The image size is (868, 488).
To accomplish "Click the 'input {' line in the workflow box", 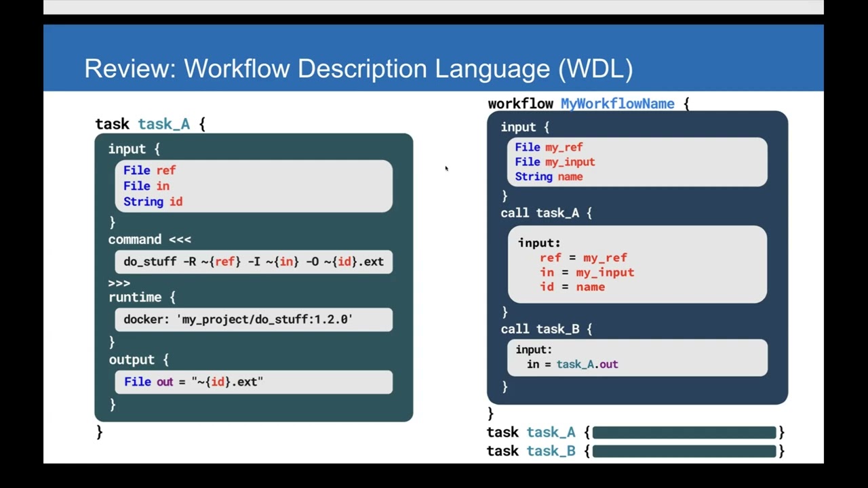I will 526,127.
